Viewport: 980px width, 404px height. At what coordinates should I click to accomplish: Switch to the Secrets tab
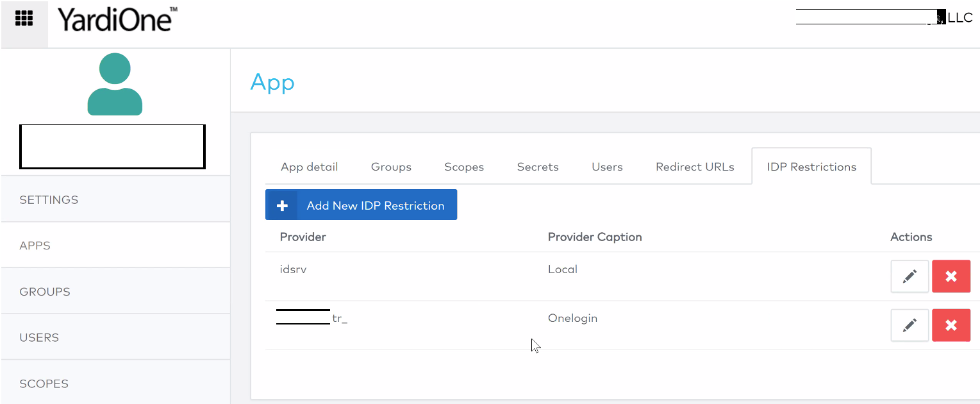point(537,166)
